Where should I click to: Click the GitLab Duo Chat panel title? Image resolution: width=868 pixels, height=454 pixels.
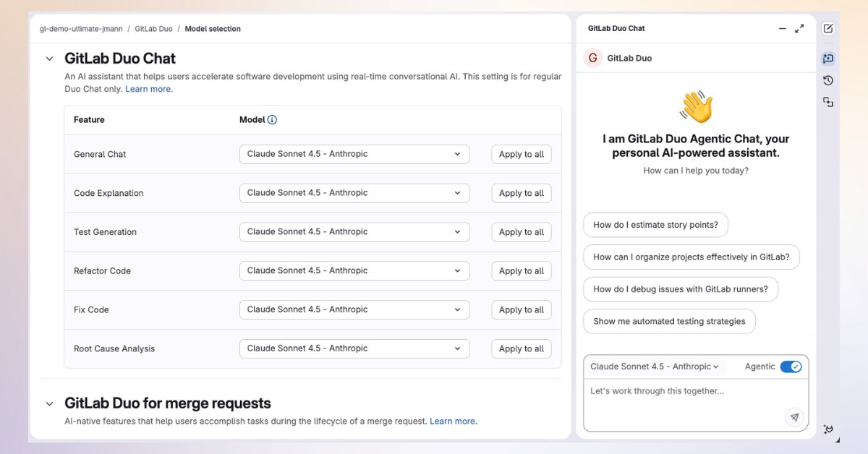coord(616,29)
